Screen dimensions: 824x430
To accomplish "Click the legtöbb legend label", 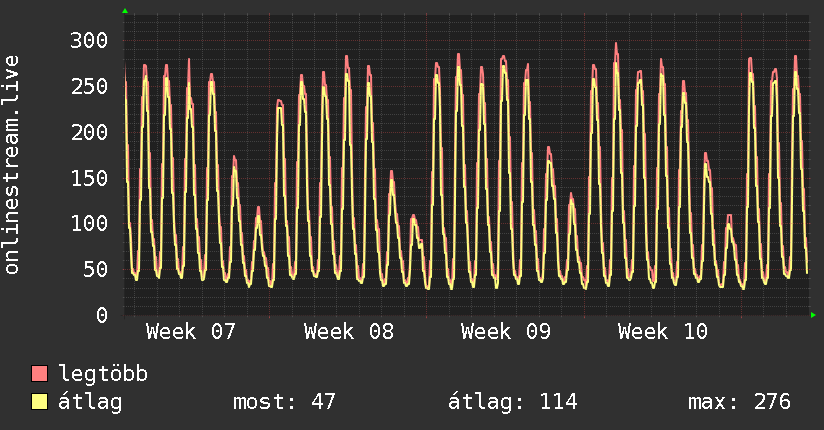I will tap(103, 375).
